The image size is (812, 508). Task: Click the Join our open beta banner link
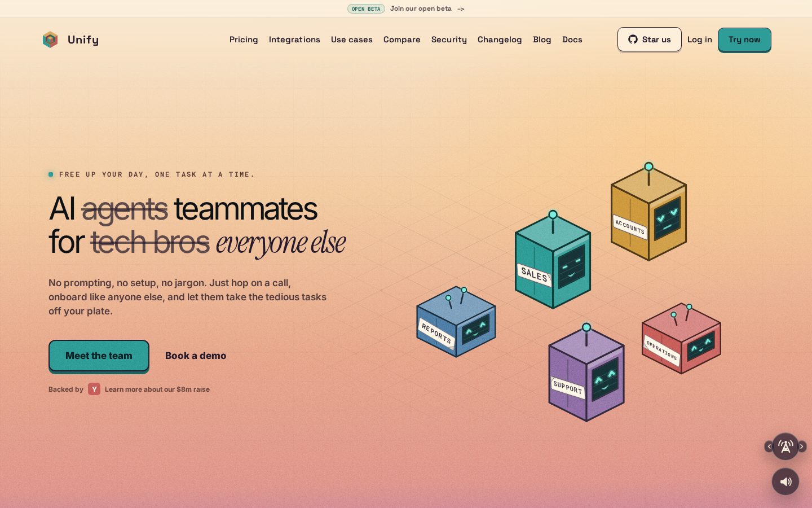pyautogui.click(x=427, y=8)
